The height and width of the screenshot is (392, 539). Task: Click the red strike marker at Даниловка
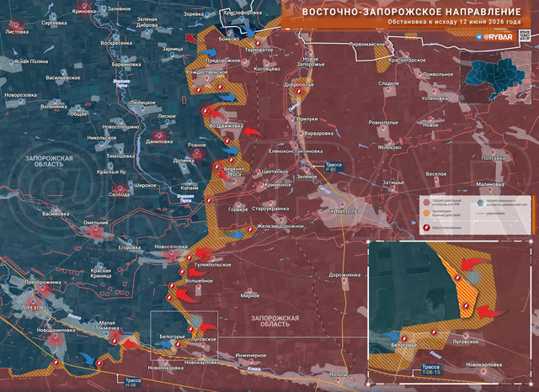click(159, 135)
